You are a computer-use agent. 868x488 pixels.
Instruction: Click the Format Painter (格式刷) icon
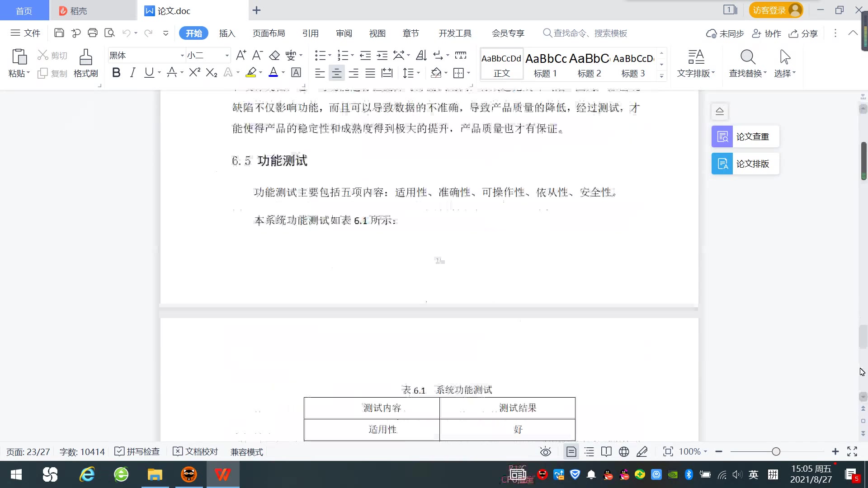click(x=85, y=58)
